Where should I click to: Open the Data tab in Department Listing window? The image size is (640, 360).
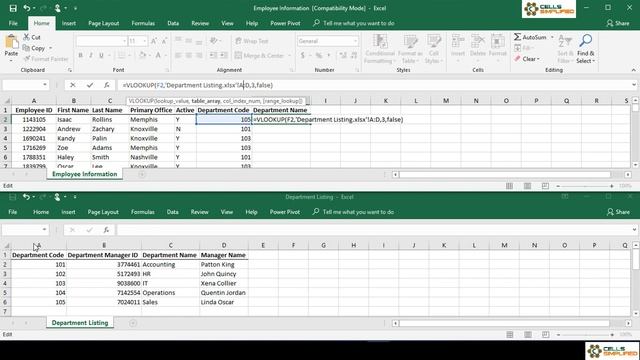tap(172, 212)
